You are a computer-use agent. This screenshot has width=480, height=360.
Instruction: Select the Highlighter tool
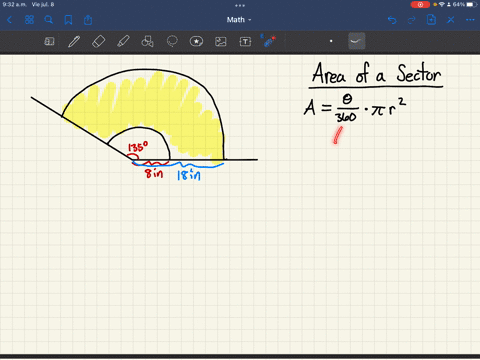(x=123, y=41)
